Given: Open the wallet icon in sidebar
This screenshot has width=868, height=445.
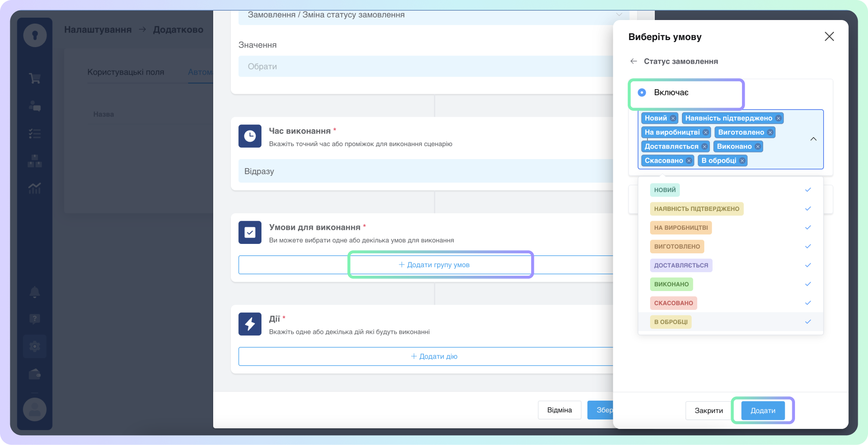Looking at the screenshot, I should coord(35,374).
